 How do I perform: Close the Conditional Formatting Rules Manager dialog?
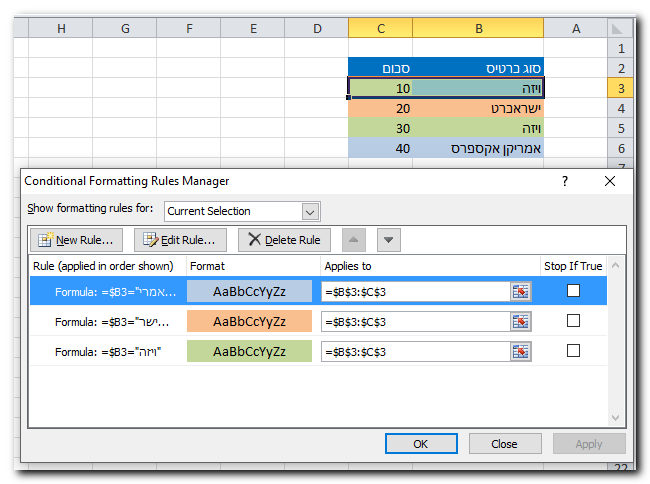610,181
